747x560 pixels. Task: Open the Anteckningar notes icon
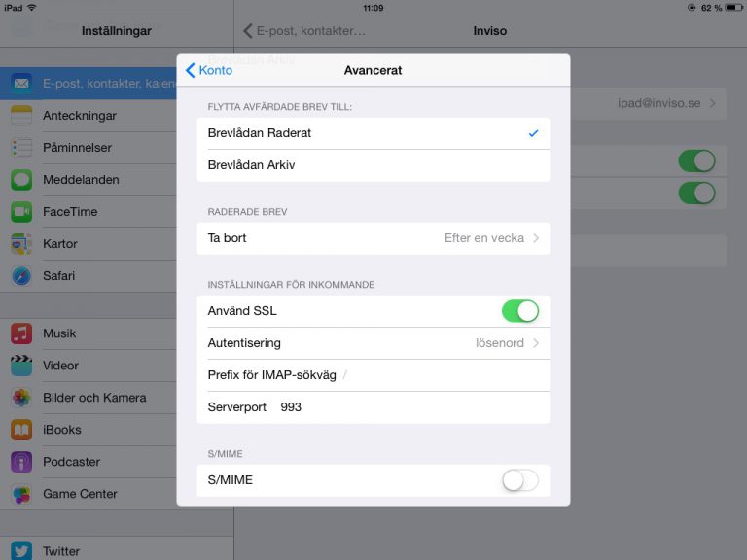pyautogui.click(x=21, y=116)
